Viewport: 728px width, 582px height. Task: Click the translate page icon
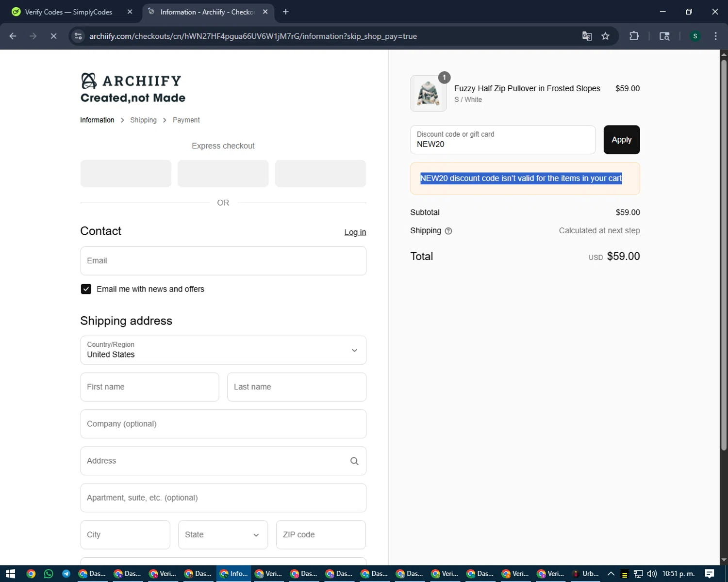tap(587, 36)
